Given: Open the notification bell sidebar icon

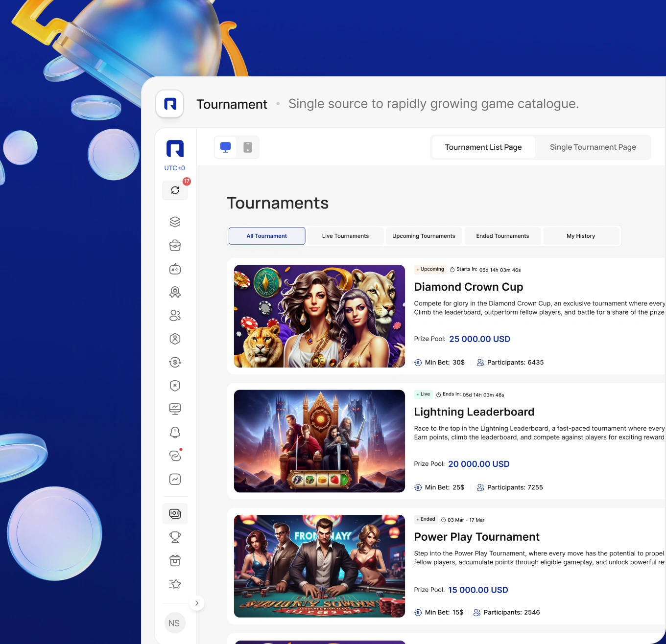Looking at the screenshot, I should [175, 432].
